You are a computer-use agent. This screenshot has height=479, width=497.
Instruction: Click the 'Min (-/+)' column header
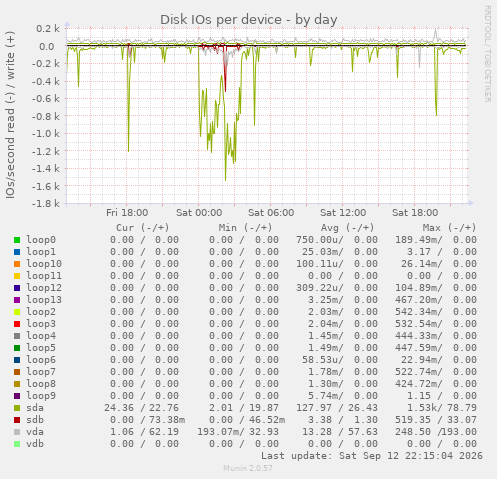[x=246, y=228]
